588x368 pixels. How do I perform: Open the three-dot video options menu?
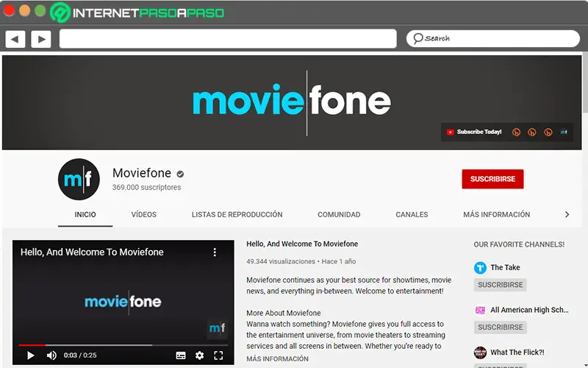point(215,252)
